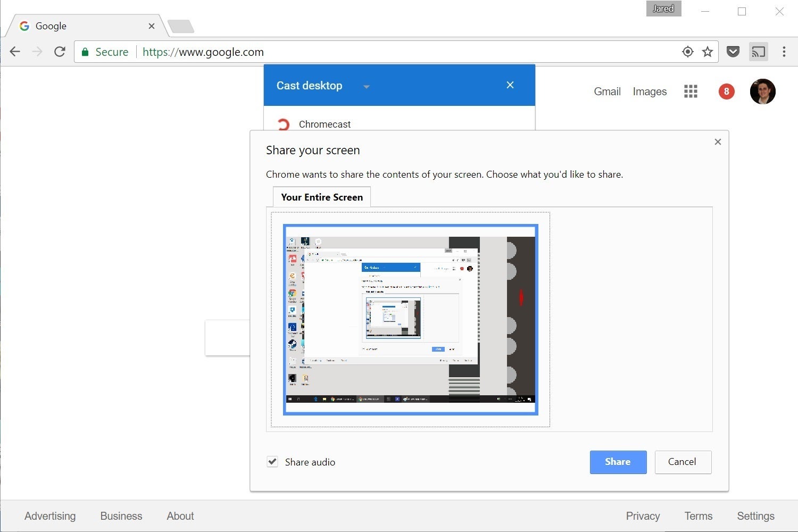Cancel the screen sharing dialog
This screenshot has width=798, height=532.
coord(683,462)
